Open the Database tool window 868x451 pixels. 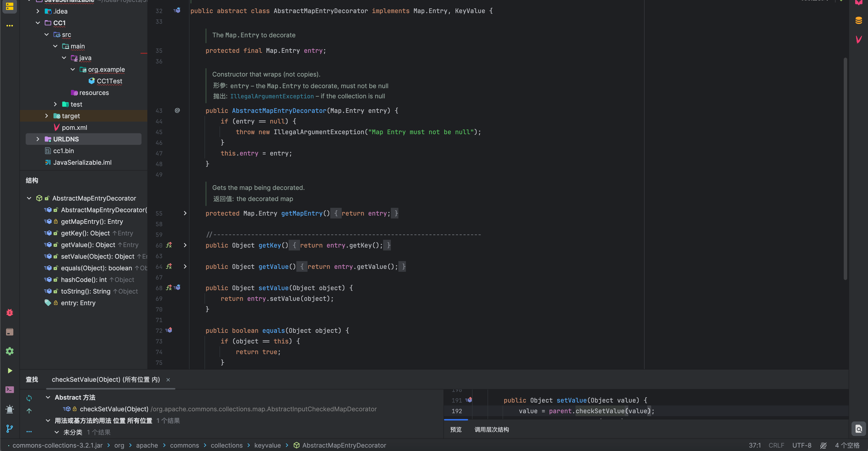tap(859, 20)
